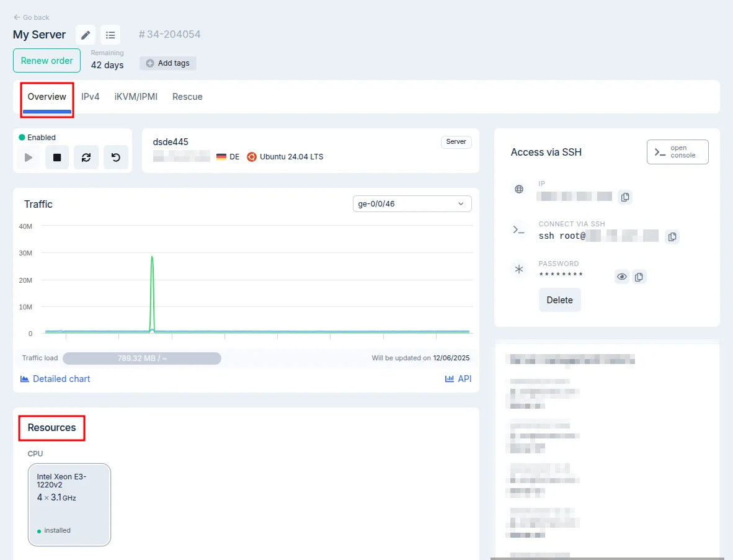Select the Rescue tab
Viewport: 733px width, 560px height.
tap(187, 97)
